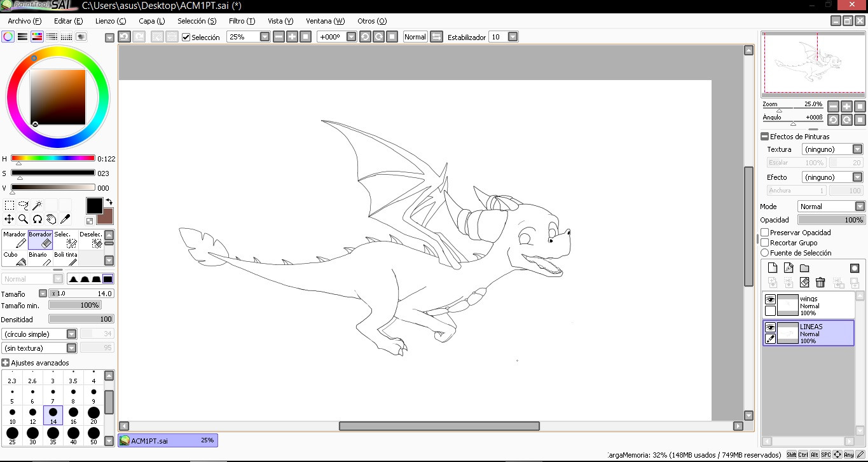Select the Cubo bucket tool
Screen dimensions: 868x462
pos(15,259)
